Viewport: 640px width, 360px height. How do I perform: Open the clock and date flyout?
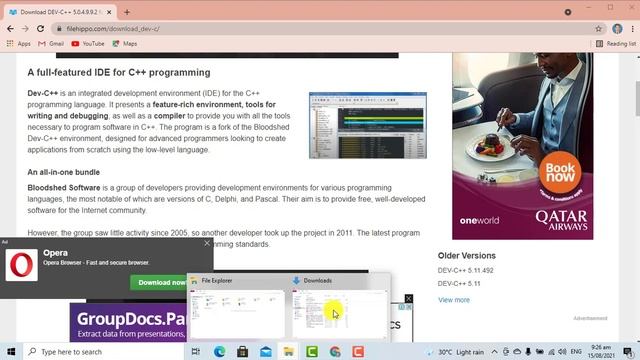[x=601, y=352]
